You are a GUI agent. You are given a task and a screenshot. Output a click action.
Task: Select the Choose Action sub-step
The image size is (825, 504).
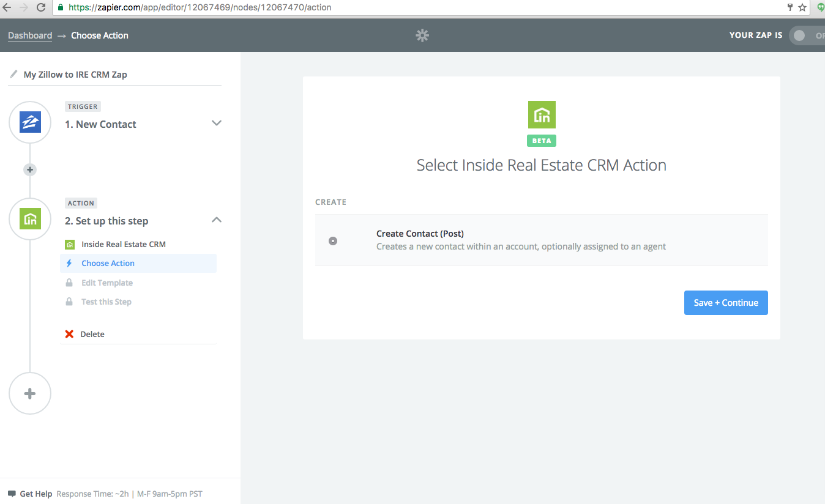point(138,263)
